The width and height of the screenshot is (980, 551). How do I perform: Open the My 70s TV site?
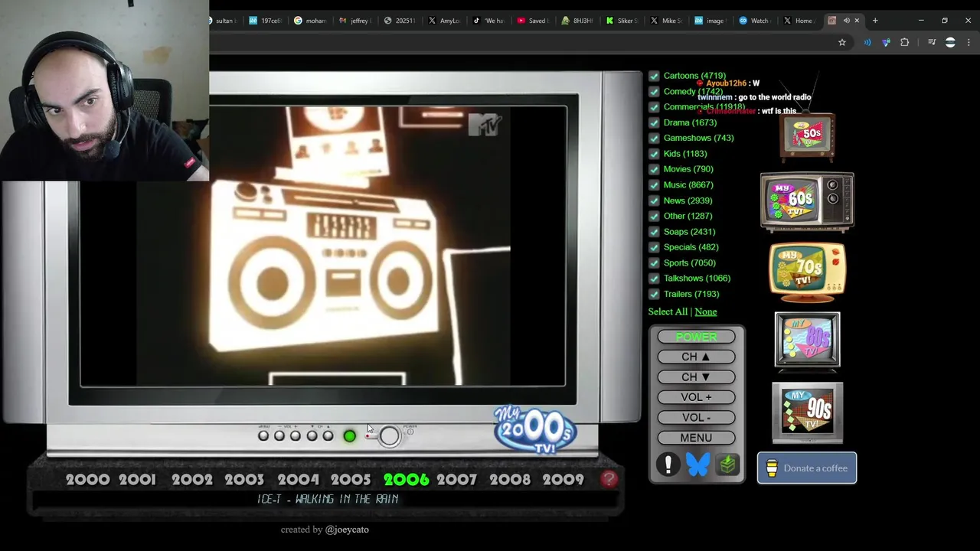click(808, 271)
